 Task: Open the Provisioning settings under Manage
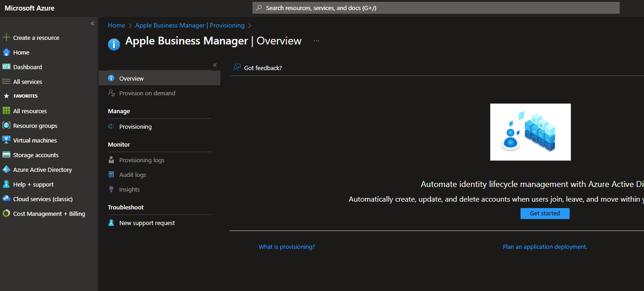pos(135,126)
